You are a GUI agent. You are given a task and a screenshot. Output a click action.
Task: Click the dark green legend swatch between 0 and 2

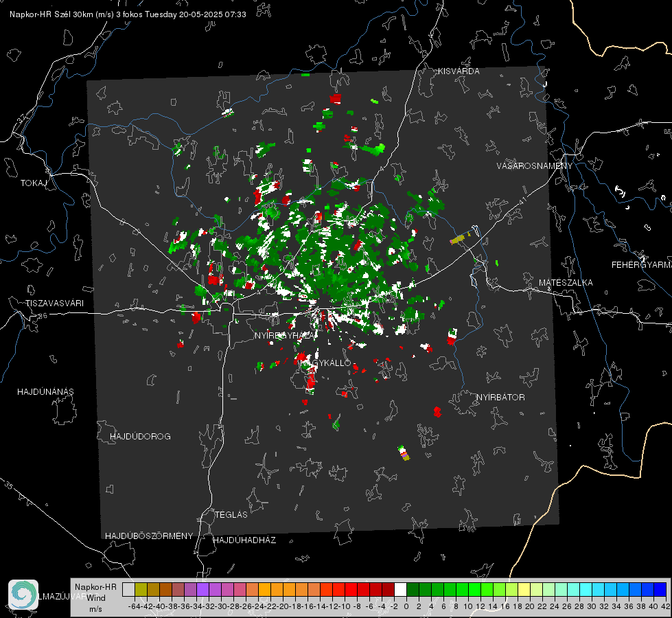point(413,589)
